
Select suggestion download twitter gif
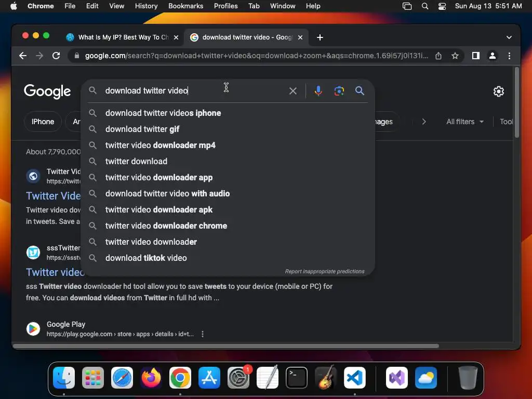[228, 129]
